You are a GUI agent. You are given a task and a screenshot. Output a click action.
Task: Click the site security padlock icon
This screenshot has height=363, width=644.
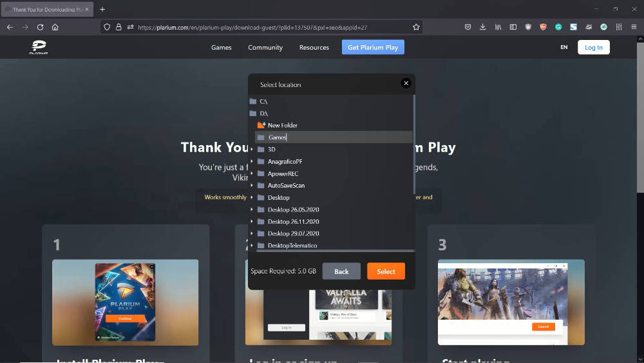[x=118, y=27]
